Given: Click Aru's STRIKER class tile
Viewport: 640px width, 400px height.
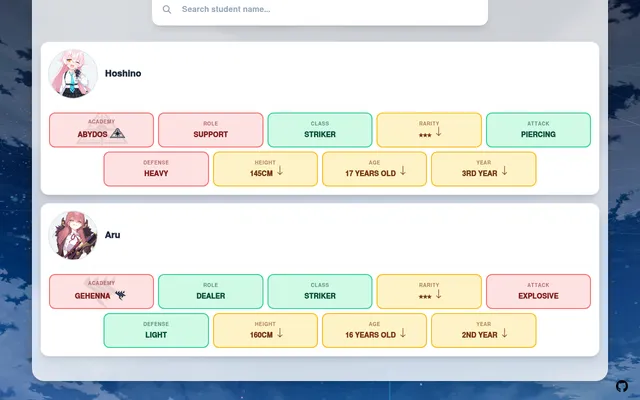Looking at the screenshot, I should 320,291.
